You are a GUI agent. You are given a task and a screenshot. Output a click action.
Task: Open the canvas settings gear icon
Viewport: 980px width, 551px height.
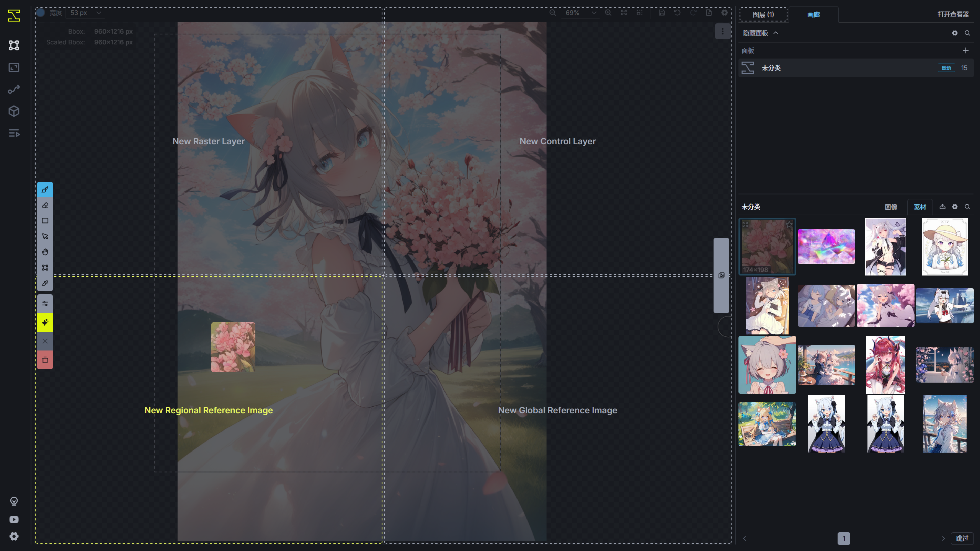[724, 13]
